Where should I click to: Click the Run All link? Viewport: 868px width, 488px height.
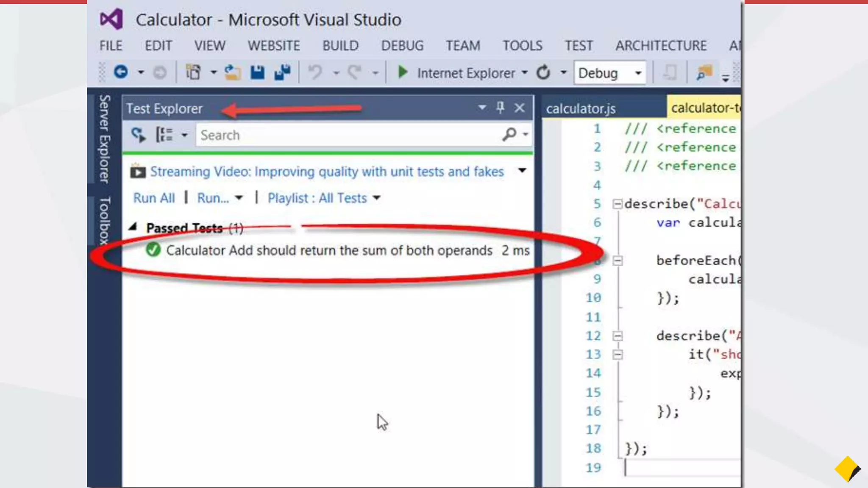coord(154,198)
